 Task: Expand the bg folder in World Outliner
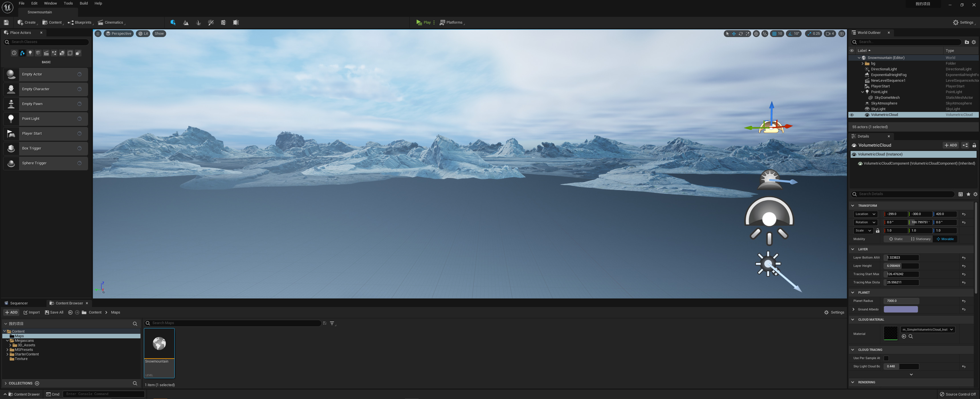pos(862,64)
